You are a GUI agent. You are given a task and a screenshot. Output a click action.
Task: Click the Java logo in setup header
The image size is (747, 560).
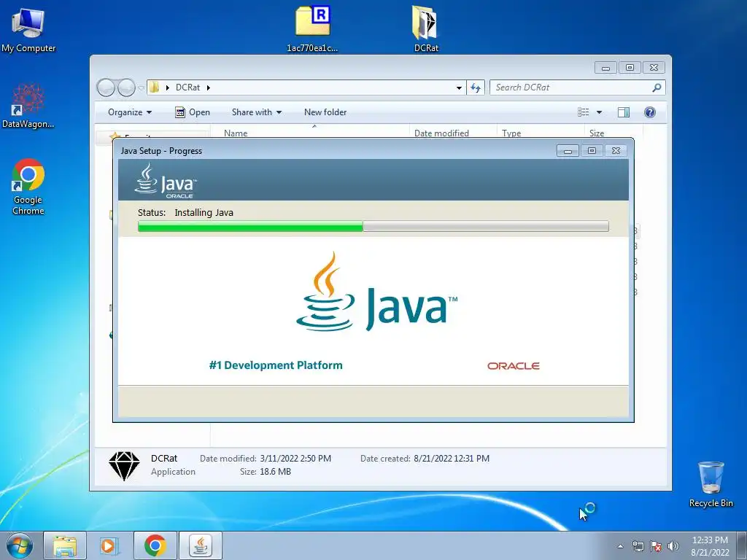point(165,181)
